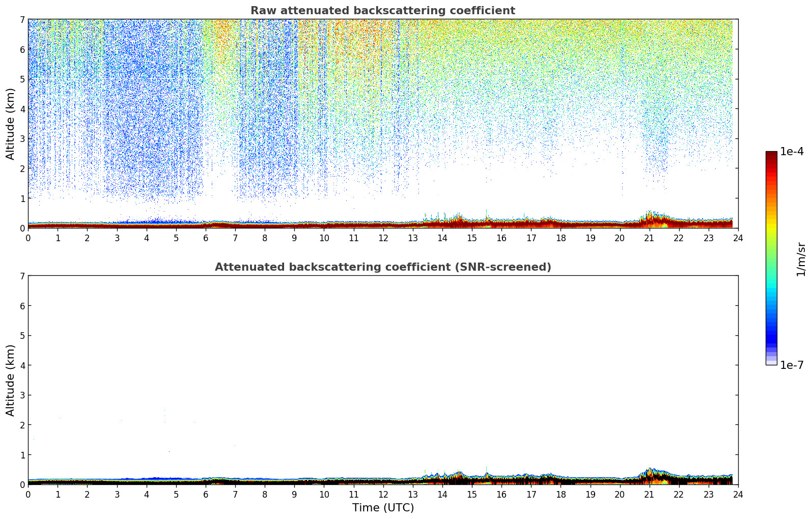Viewport: 812px width, 519px height.
Task: Click the 'Attenuated backscattering coefficient (SNR-screened)' title
Action: (x=382, y=267)
